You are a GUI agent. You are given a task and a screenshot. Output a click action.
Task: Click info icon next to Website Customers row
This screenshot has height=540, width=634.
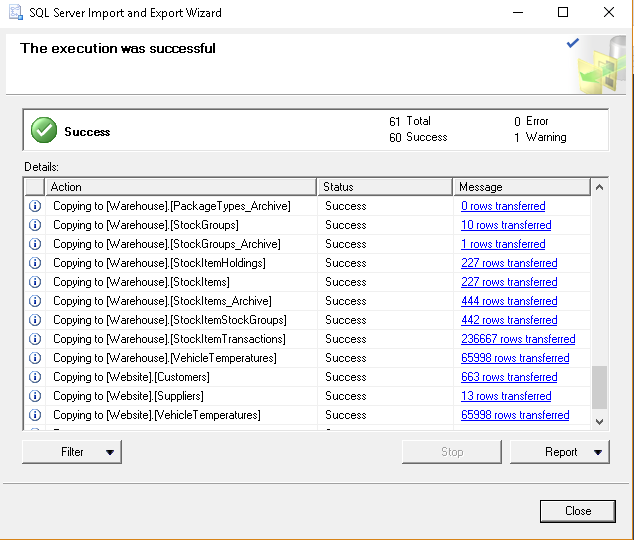pos(34,377)
